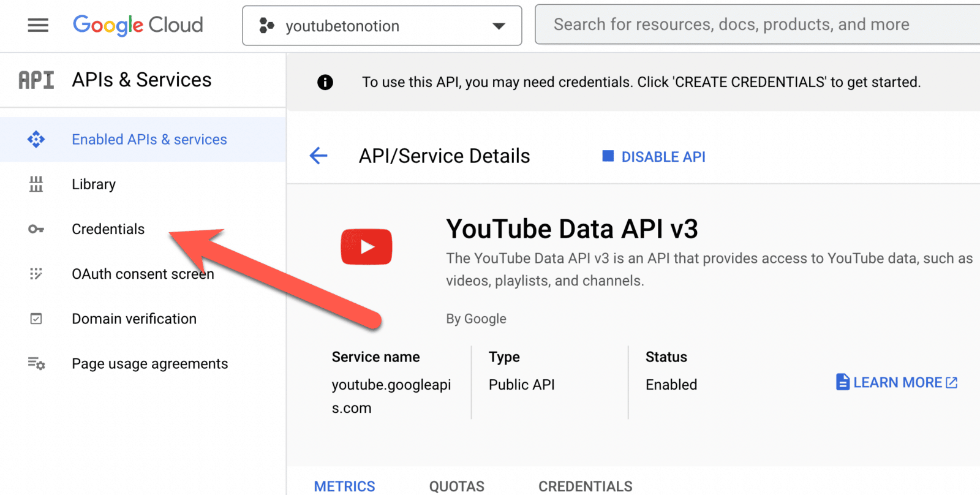Click the Google Cloud logo
The width and height of the screenshot is (980, 495).
(138, 25)
